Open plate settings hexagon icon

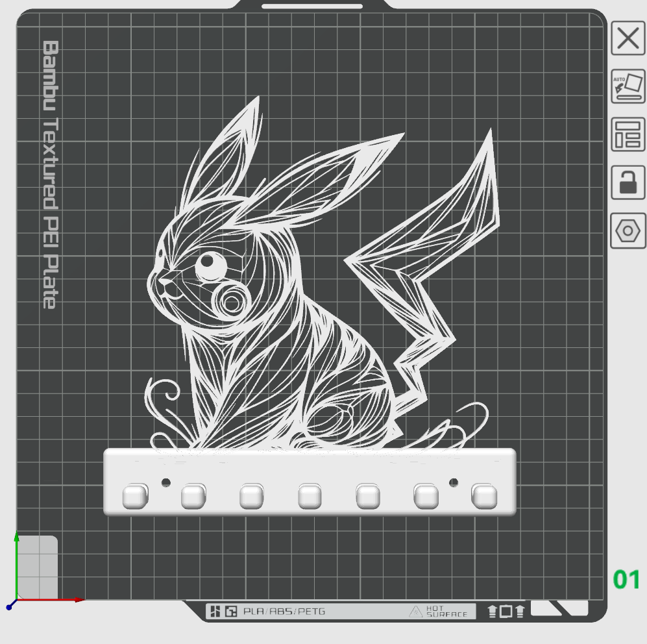pyautogui.click(x=628, y=230)
